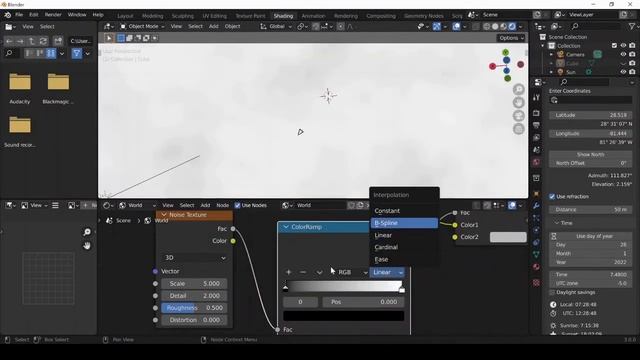Enable the Daylight savings checkbox

(552, 292)
